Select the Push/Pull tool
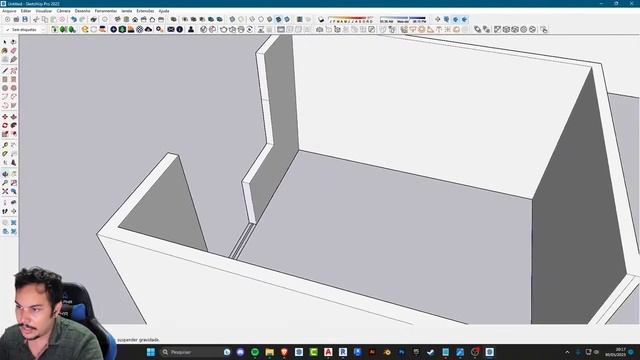This screenshot has height=360, width=640. [13, 117]
